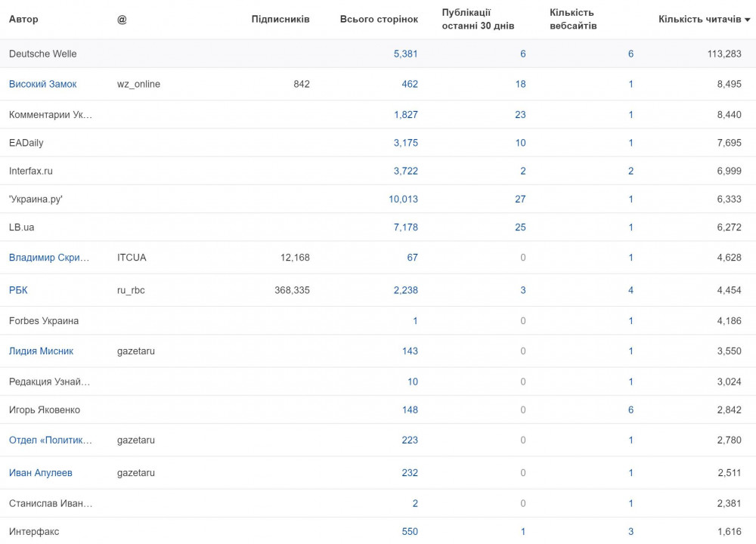Open author link Иван Апулеев
756x544 pixels.
click(x=41, y=473)
